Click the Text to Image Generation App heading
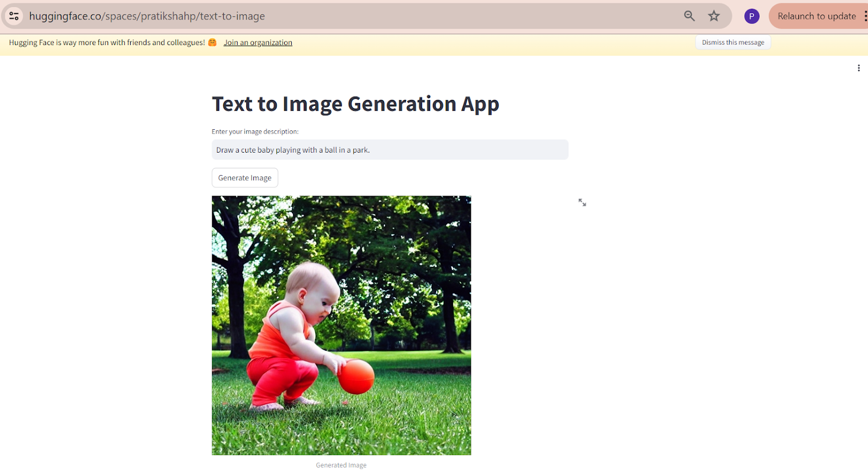Viewport: 868px width, 473px height. (355, 104)
